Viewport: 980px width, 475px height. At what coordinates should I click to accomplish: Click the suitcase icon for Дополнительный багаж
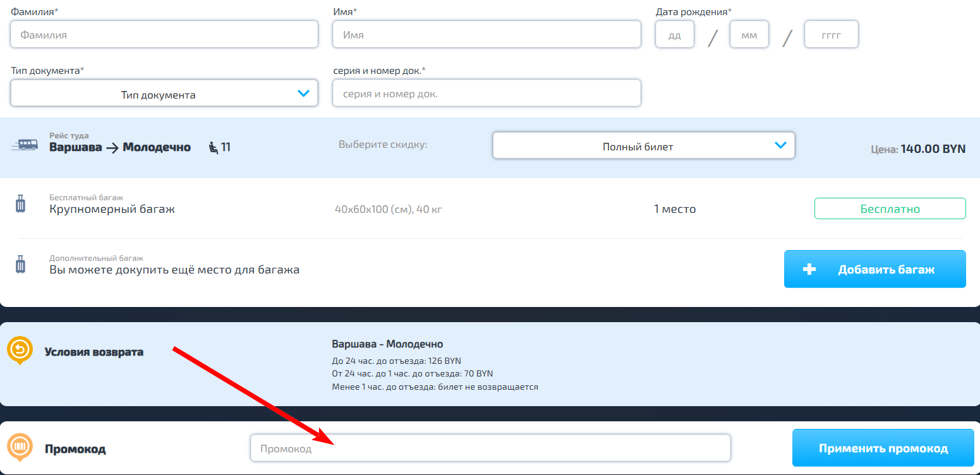[21, 265]
